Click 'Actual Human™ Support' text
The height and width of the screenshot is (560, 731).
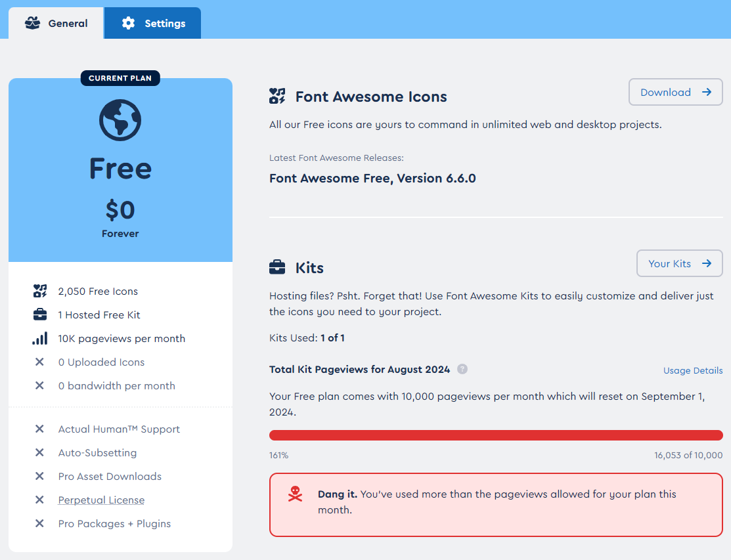[x=119, y=429]
